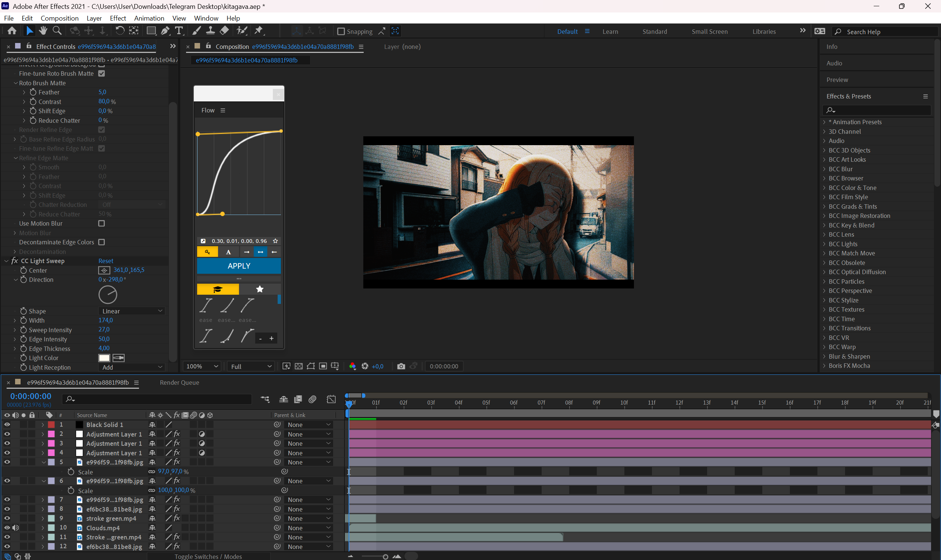Select the Hand tool

[x=43, y=30]
